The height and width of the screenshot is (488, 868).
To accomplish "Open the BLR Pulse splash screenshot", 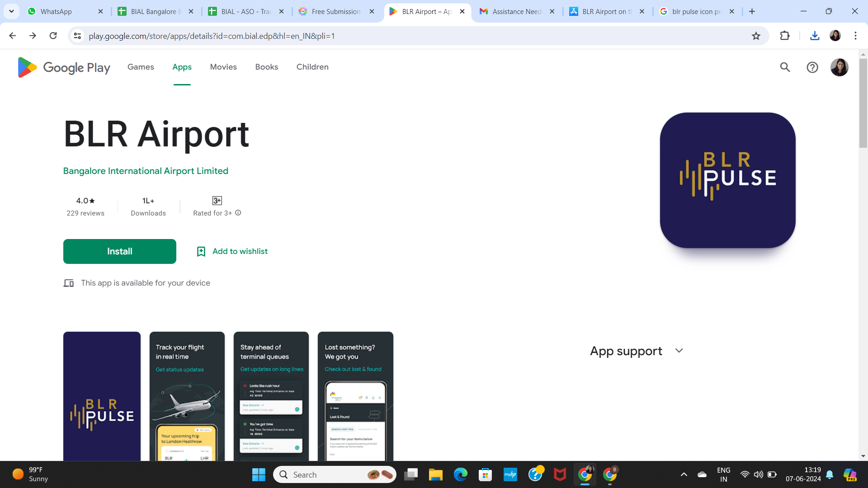I will click(x=102, y=396).
